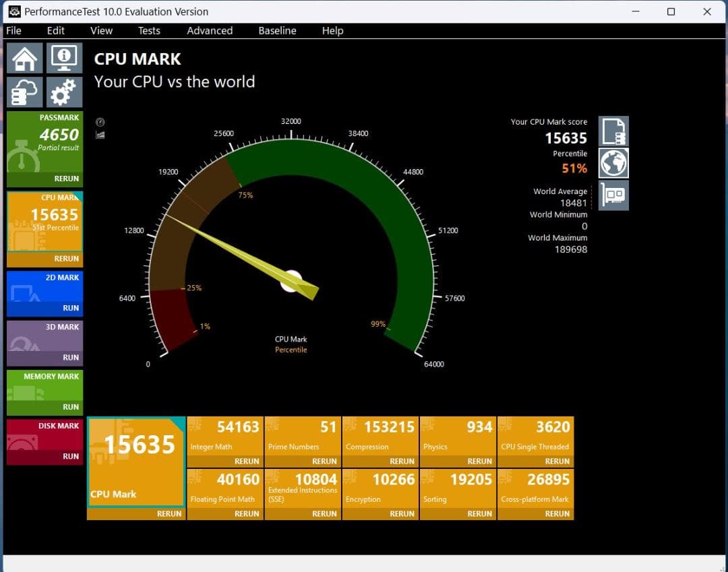
Task: Click the cloud server baseline icon
Action: [24, 92]
